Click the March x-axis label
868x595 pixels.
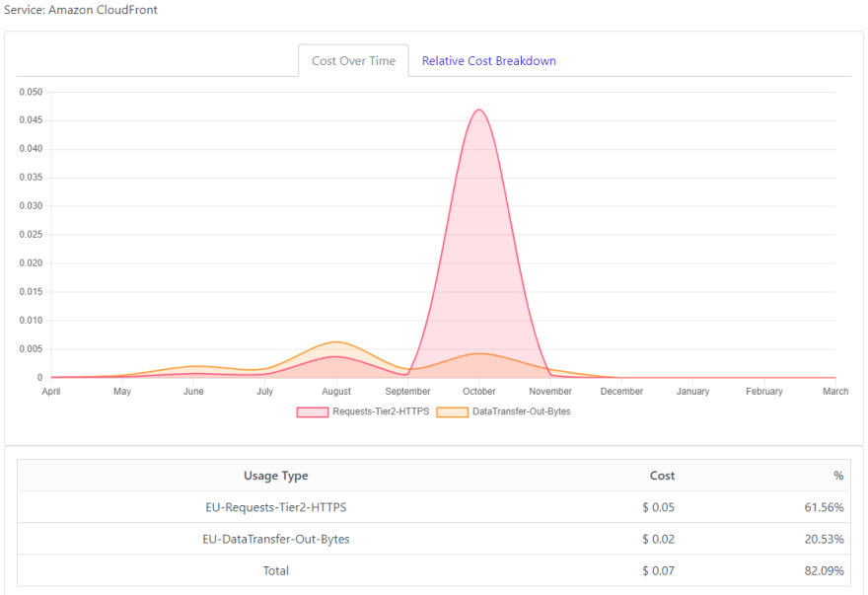835,391
